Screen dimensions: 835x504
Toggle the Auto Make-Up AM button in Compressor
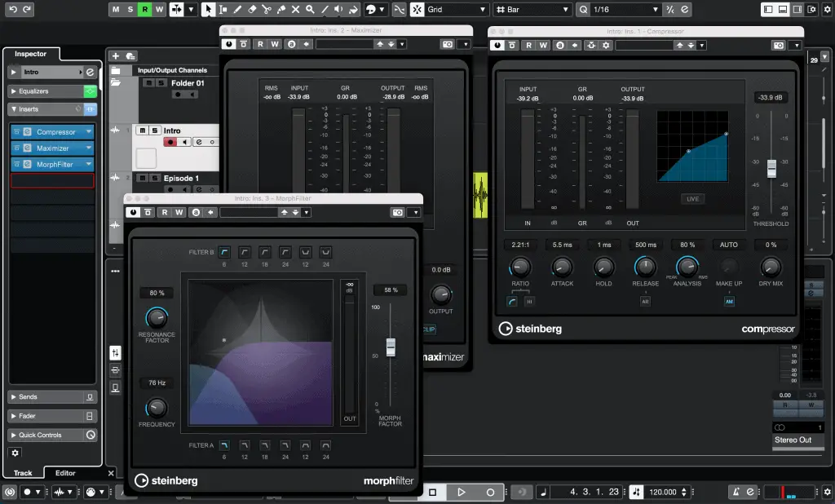[729, 302]
